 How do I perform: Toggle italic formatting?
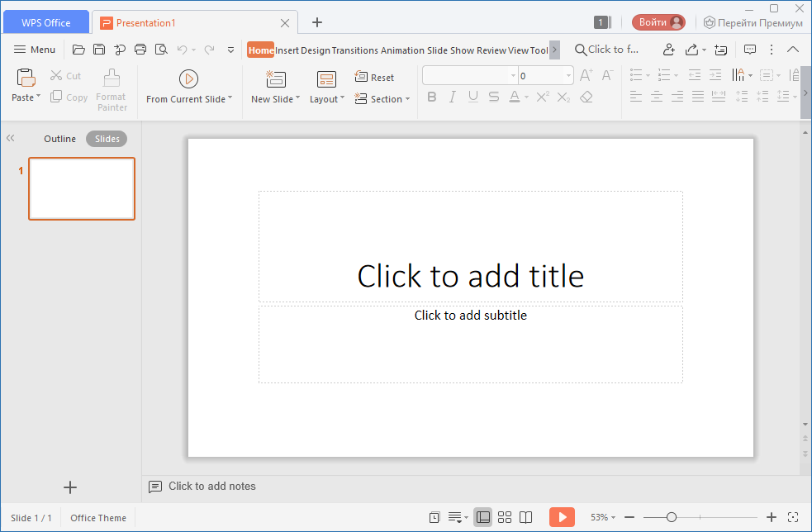pos(452,97)
